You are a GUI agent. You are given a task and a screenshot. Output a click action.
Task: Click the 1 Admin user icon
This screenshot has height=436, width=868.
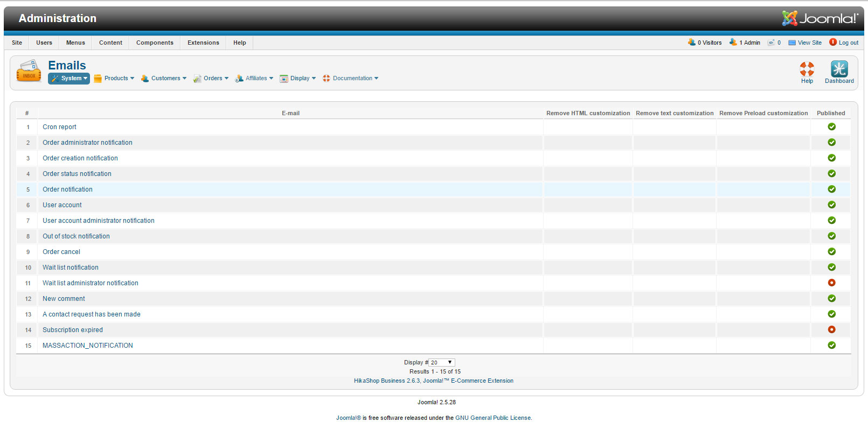pos(733,42)
